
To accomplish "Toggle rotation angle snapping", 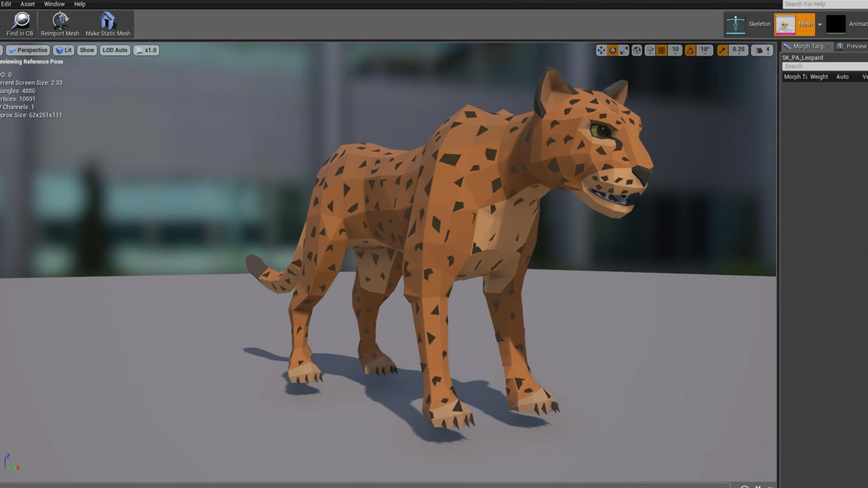I will [x=690, y=50].
